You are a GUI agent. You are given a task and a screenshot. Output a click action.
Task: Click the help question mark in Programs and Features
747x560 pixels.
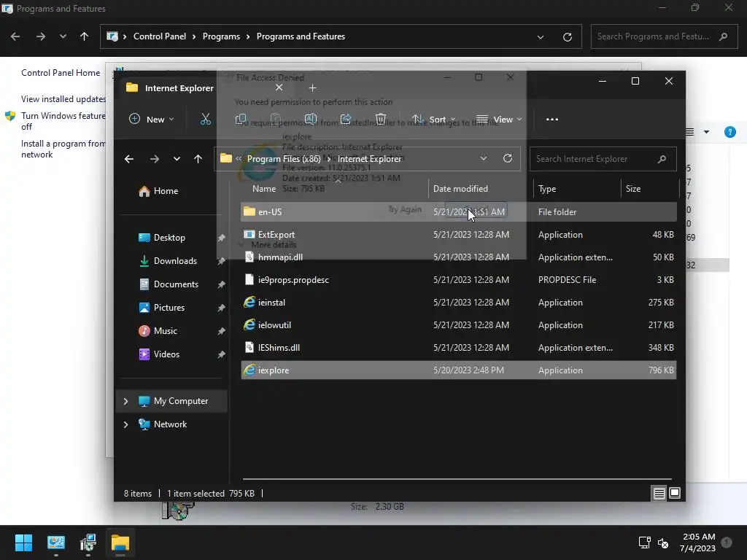[x=729, y=132]
